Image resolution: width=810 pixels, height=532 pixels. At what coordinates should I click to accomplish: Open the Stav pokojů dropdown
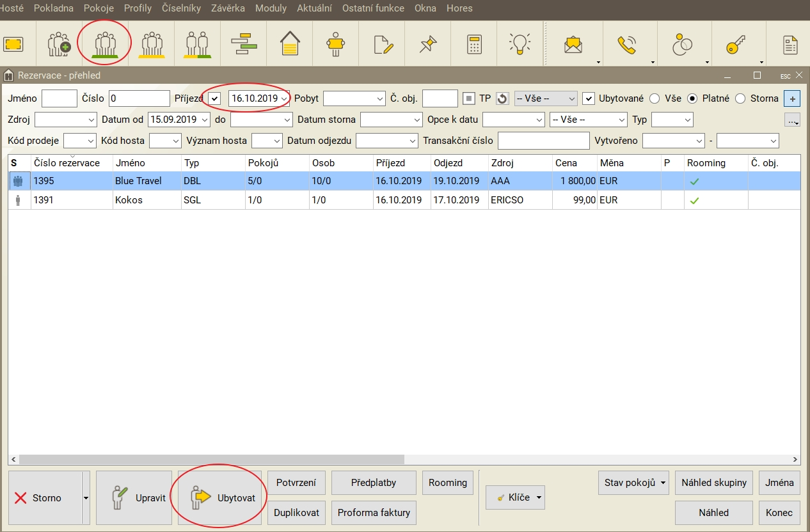point(636,483)
